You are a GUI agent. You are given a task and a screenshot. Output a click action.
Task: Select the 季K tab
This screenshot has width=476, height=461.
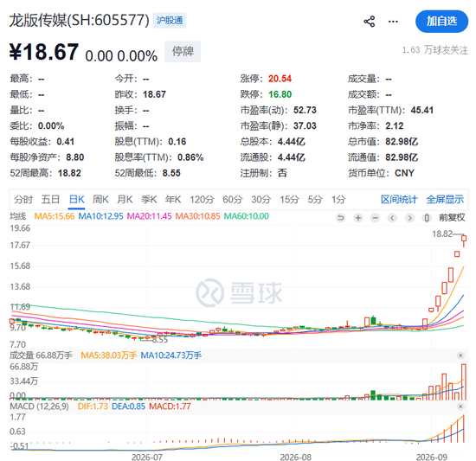pos(149,200)
